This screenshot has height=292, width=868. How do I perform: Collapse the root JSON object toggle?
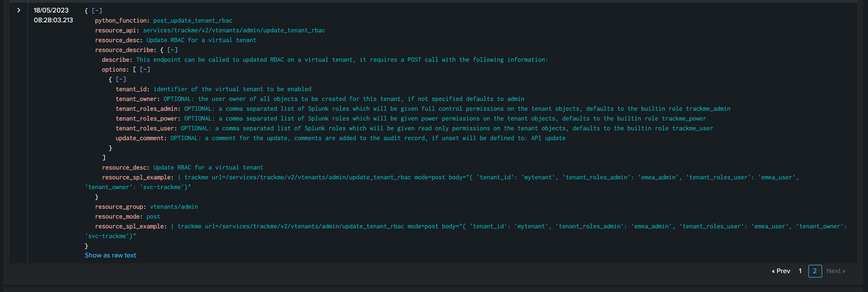(97, 11)
